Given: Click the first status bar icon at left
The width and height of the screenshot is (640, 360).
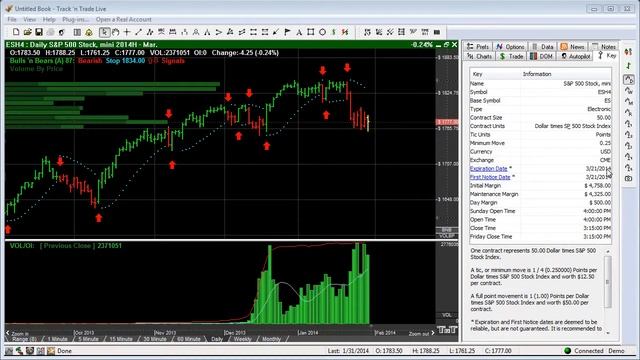Looking at the screenshot, I should [9, 351].
